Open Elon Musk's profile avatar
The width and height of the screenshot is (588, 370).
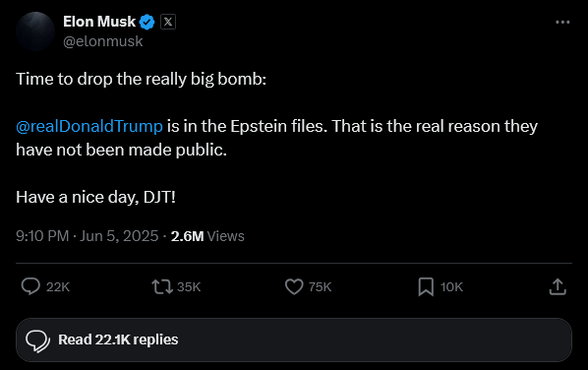35,31
